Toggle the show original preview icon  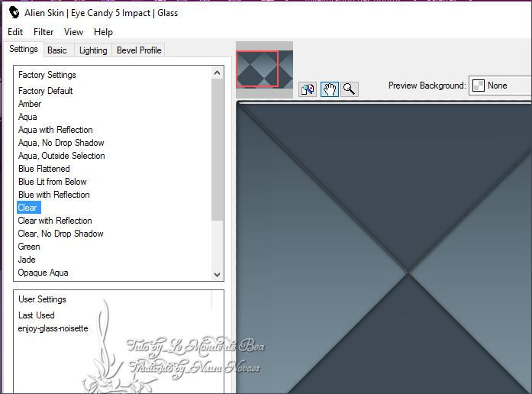(308, 89)
